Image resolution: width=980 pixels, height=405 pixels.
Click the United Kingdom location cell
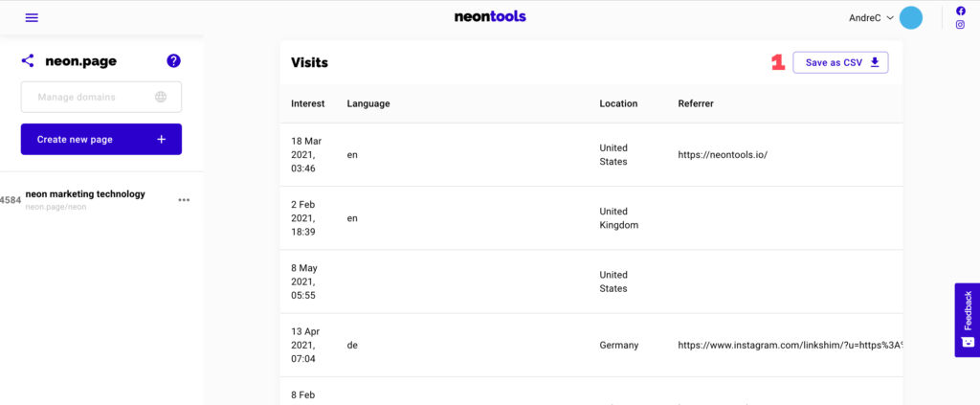[619, 218]
